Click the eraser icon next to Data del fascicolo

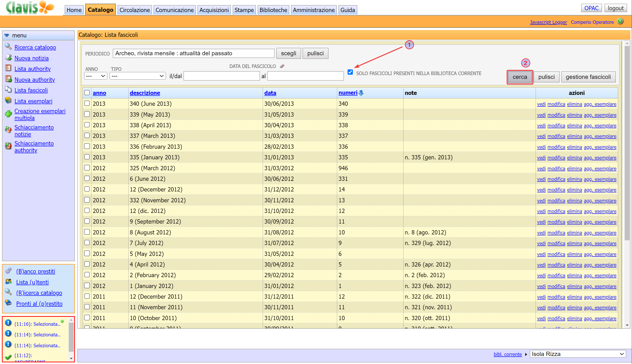[282, 66]
